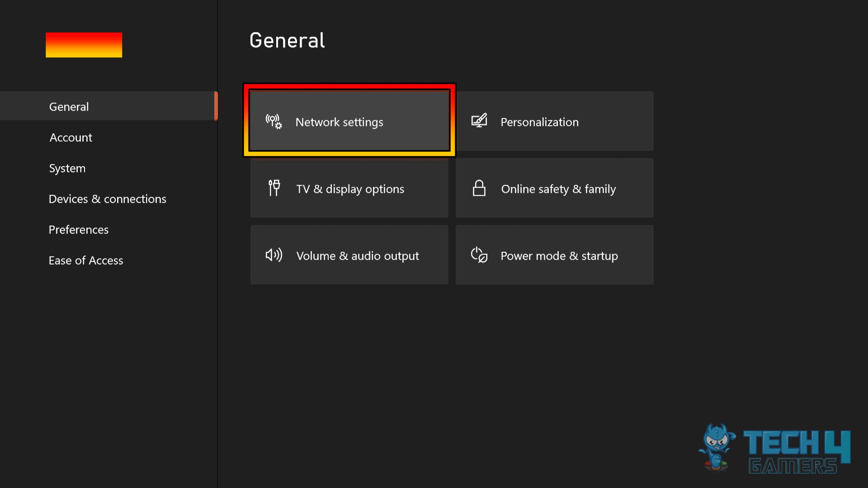Click the Volume & audio speaker icon
Image resolution: width=868 pixels, height=488 pixels.
[274, 255]
